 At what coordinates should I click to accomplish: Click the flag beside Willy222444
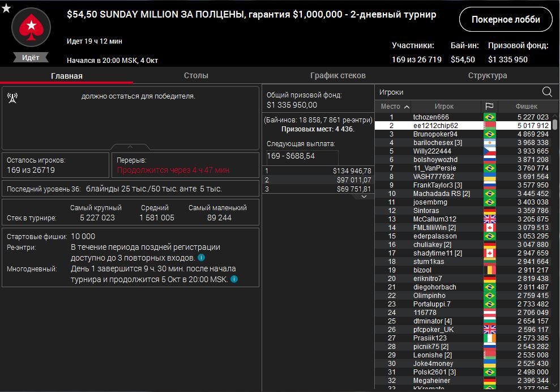(489, 151)
